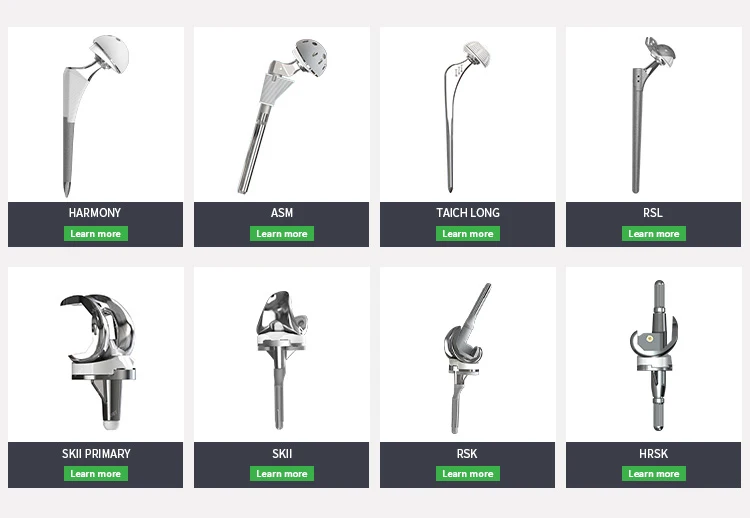Click the SKII knee implant image
This screenshot has width=750, height=518.
point(281,360)
